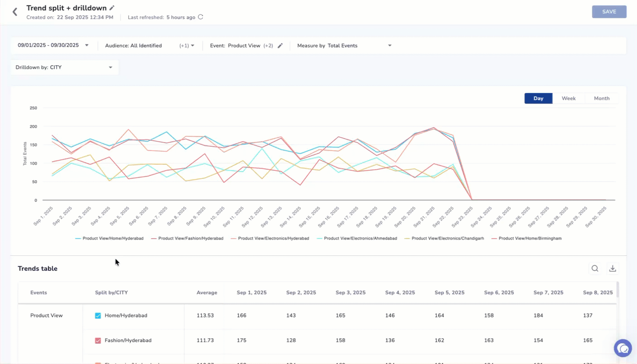
Task: Switch chart to Week view
Action: click(x=569, y=98)
